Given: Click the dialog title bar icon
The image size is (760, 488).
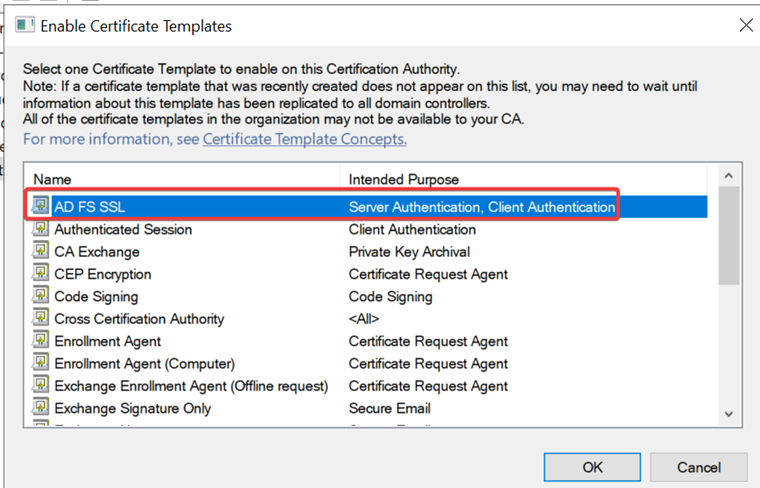Looking at the screenshot, I should [24, 25].
